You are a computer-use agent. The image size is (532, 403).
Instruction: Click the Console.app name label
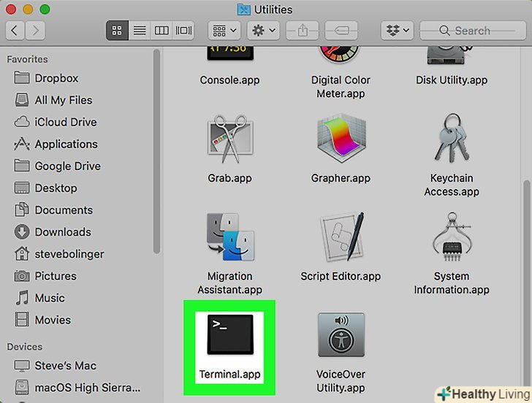coord(229,80)
